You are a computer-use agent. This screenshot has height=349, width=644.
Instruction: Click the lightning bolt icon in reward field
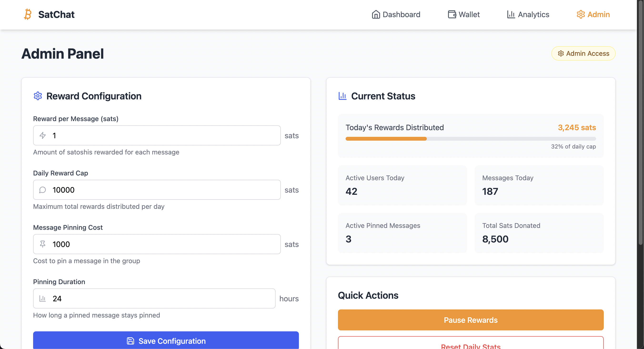(42, 135)
